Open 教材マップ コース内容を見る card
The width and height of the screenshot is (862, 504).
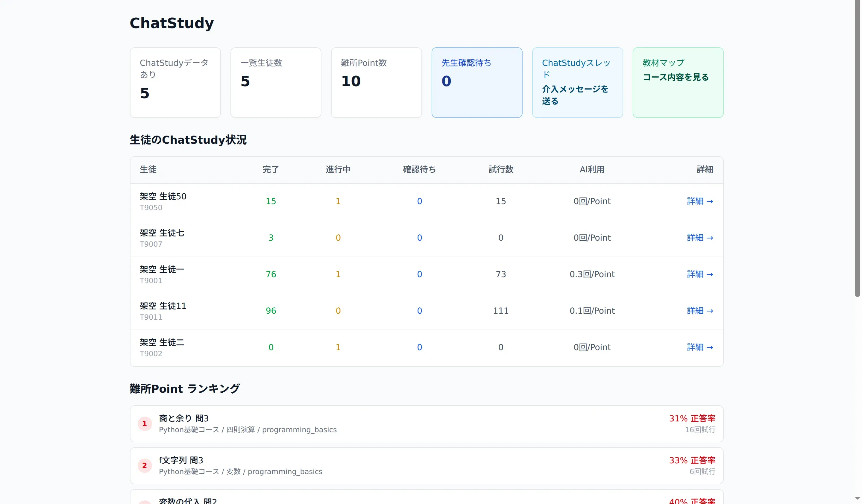click(678, 82)
